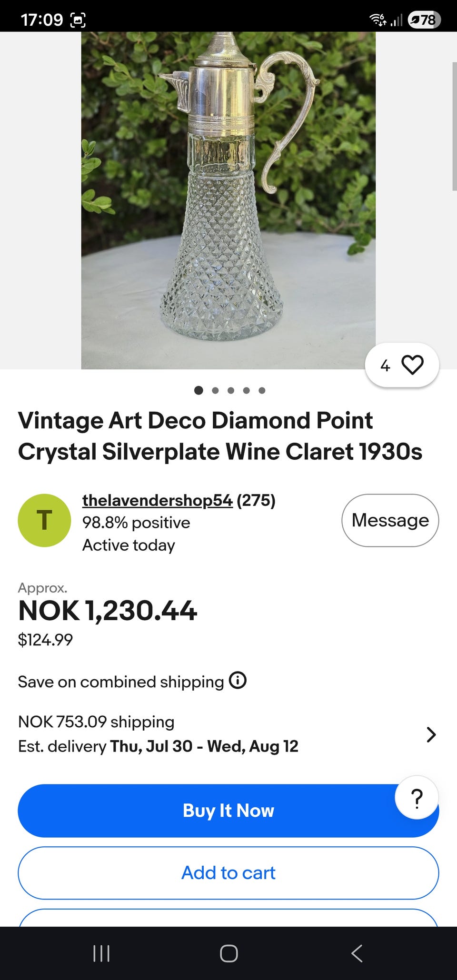Tap the seller avatar letter T
The width and height of the screenshot is (457, 980).
click(x=44, y=520)
